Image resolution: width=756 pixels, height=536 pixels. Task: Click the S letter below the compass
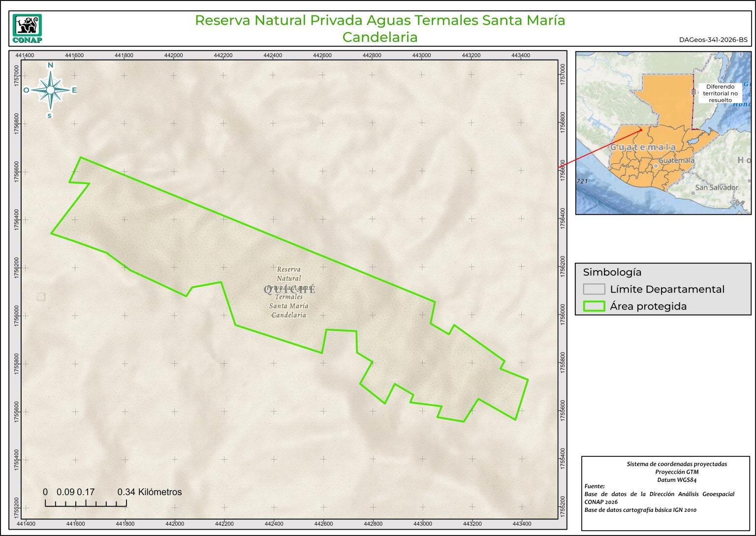50,116
